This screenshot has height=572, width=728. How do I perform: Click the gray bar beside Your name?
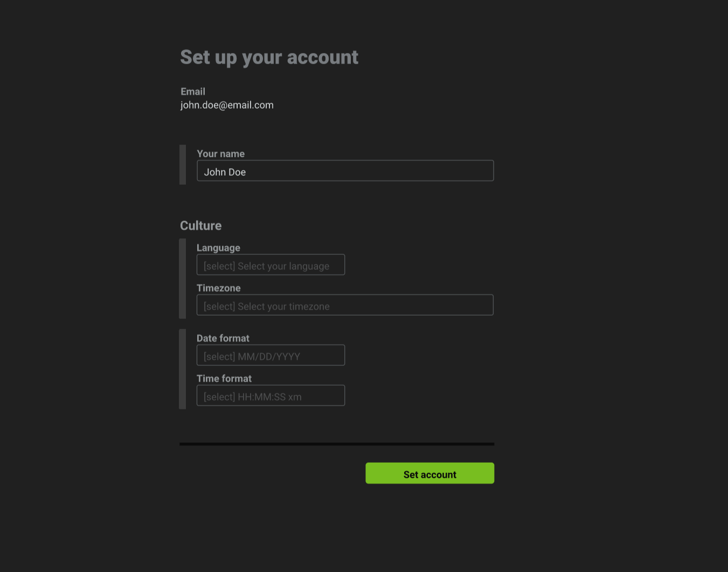[183, 165]
